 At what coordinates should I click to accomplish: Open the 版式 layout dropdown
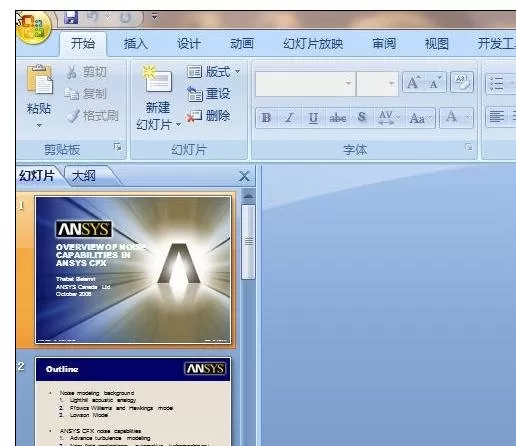coord(213,72)
